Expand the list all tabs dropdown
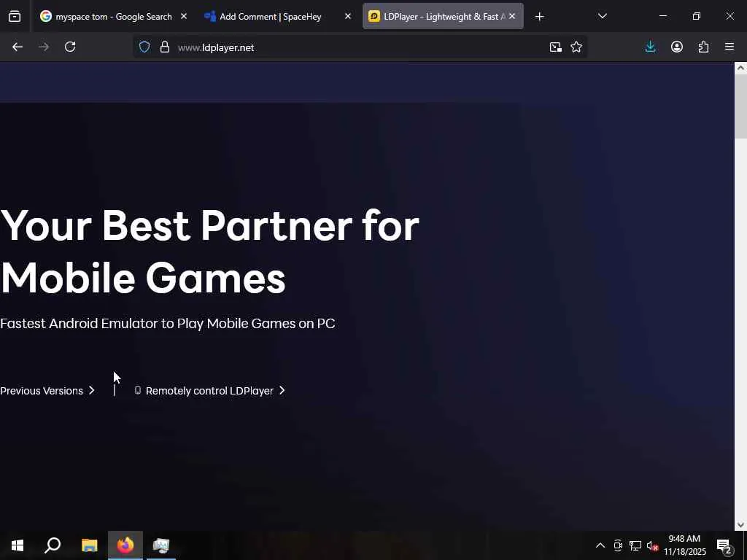This screenshot has width=747, height=560. pos(602,17)
